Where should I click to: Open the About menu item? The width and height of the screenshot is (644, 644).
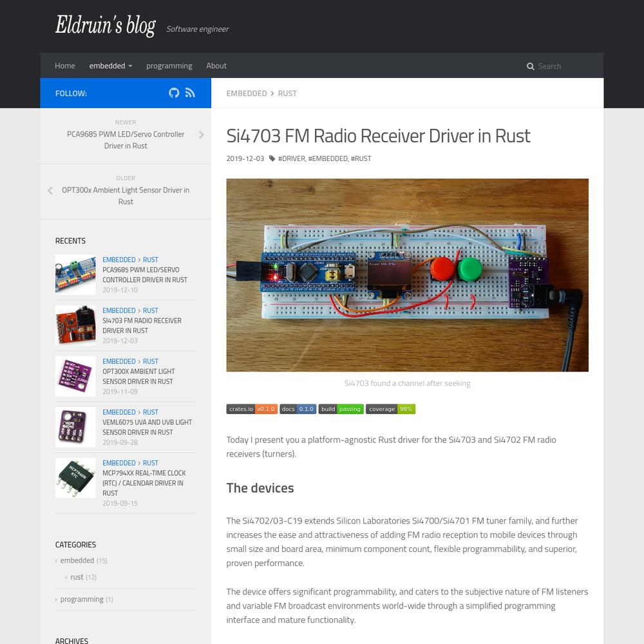coord(216,66)
